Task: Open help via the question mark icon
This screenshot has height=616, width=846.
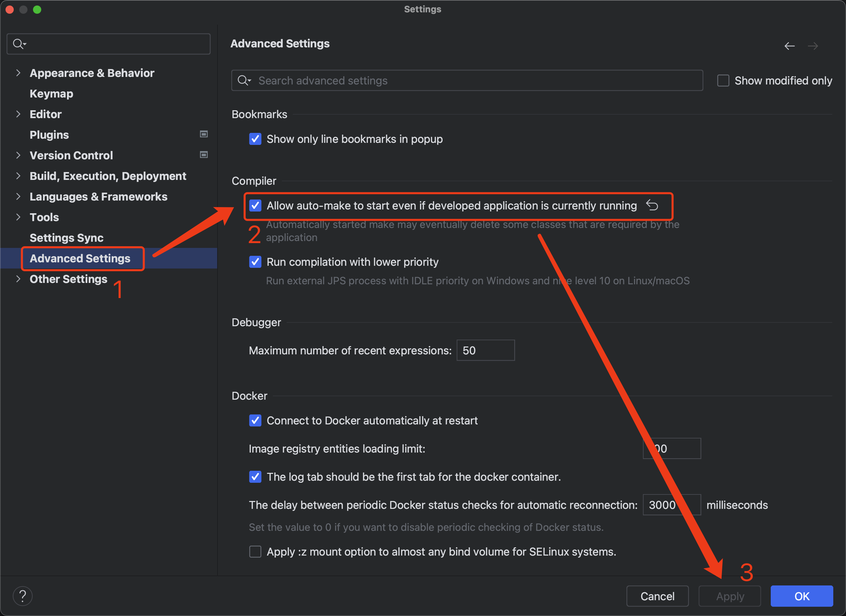Action: click(x=23, y=596)
